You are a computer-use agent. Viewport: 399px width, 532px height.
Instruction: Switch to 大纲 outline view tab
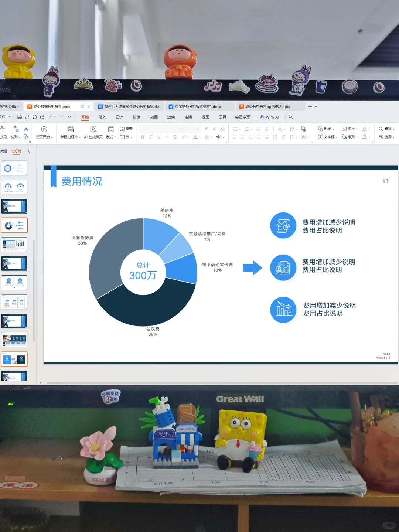(x=4, y=151)
